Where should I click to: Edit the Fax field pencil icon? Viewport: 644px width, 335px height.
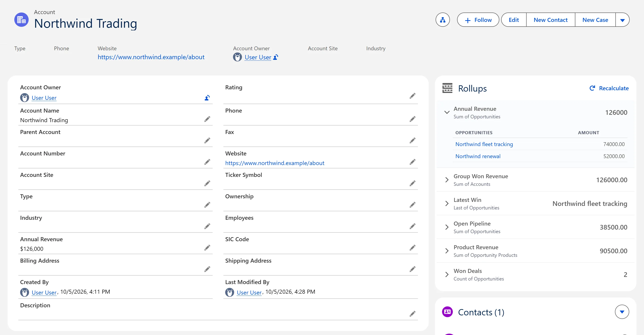tap(413, 140)
